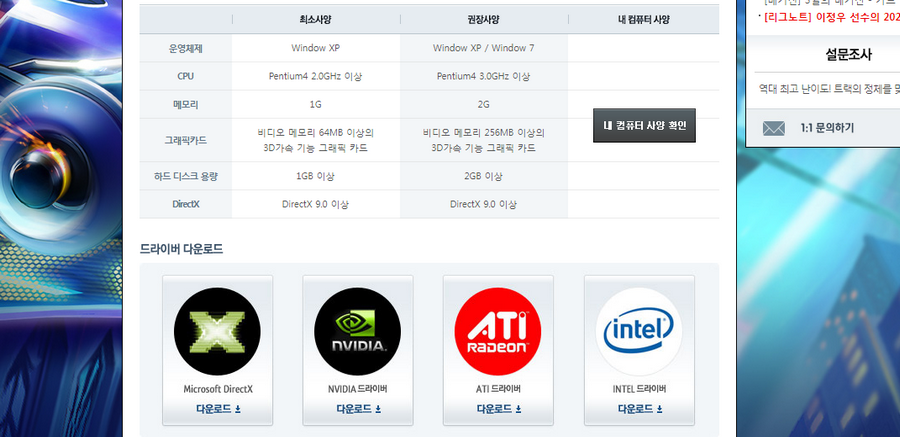Viewport: 900px width, 437px height.
Task: Click the Intel logo icon
Action: [639, 332]
